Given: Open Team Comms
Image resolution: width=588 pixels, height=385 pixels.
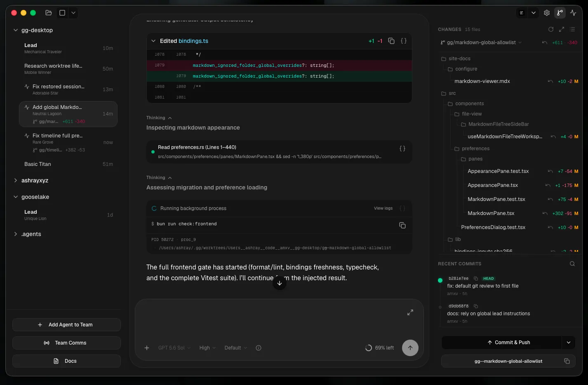Looking at the screenshot, I should tap(66, 343).
